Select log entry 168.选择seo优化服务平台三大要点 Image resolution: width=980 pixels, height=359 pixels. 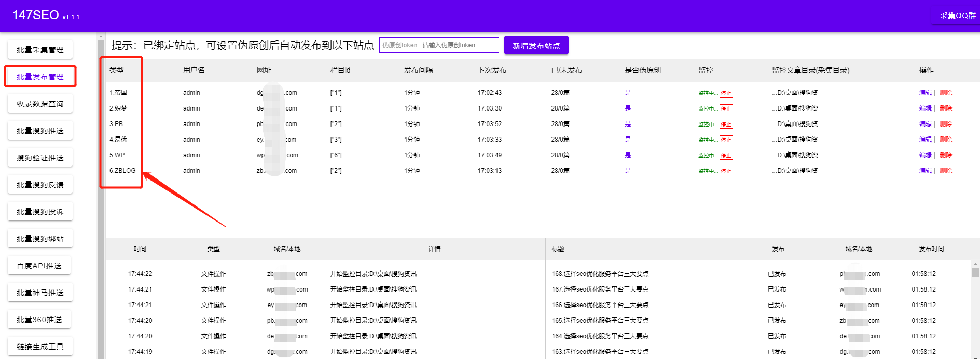pos(600,274)
